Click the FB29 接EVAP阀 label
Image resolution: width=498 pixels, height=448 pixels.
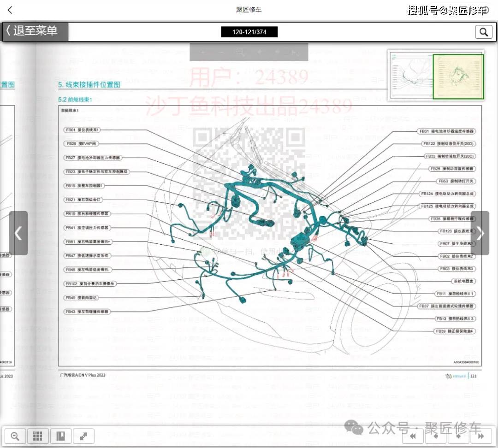[81, 143]
